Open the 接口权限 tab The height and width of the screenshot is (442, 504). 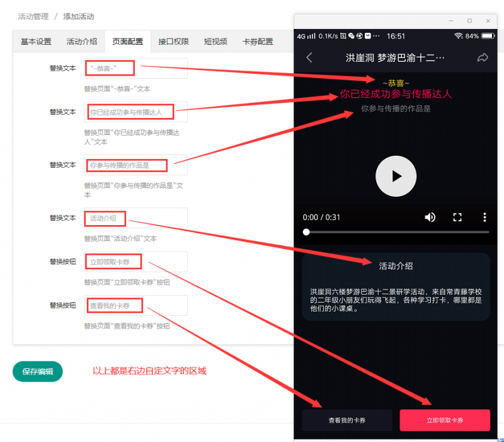[x=173, y=42]
